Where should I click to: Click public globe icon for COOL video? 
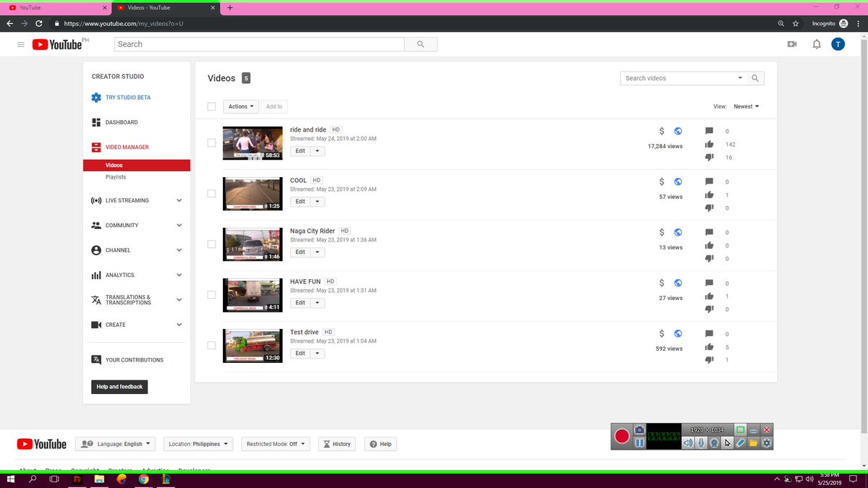(x=678, y=182)
